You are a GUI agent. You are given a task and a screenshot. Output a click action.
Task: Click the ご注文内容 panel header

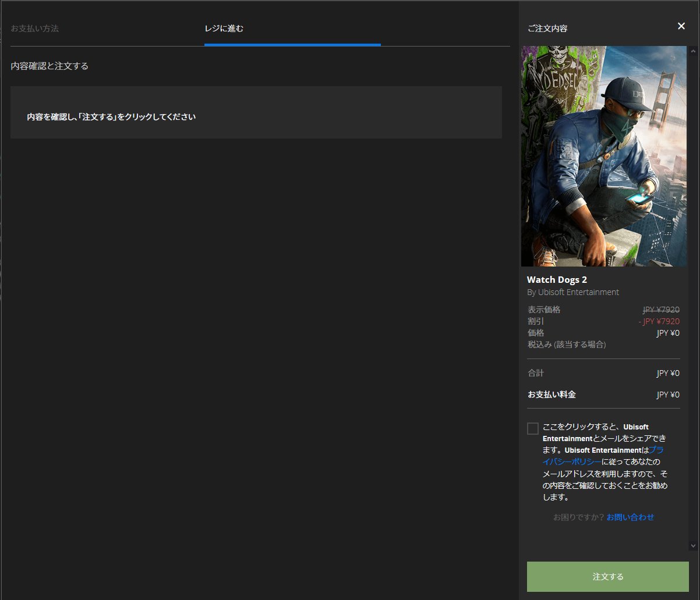click(x=547, y=28)
